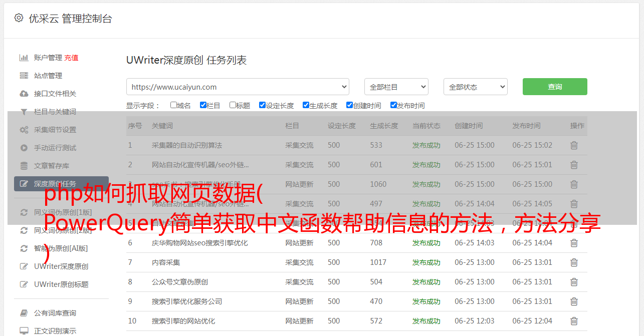Open 文章暂存库 menu item
This screenshot has width=644, height=336.
click(52, 166)
